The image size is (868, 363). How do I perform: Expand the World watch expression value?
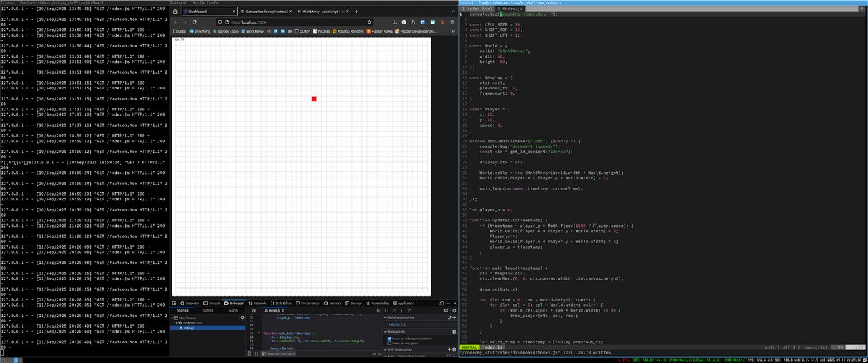pyautogui.click(x=389, y=324)
